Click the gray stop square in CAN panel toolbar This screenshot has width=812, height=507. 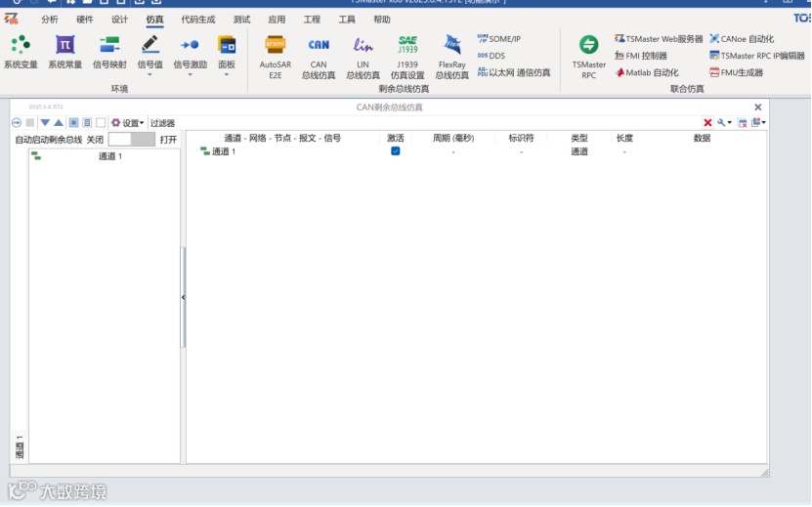(x=30, y=123)
